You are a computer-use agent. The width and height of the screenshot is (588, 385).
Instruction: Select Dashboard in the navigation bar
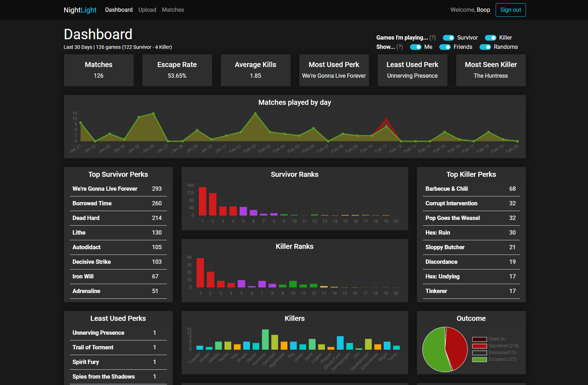119,10
